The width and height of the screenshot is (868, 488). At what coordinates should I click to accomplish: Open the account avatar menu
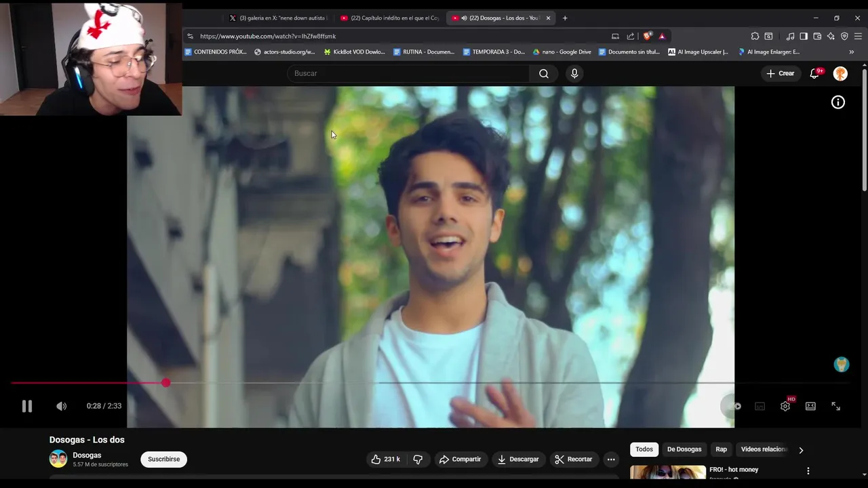click(x=840, y=73)
